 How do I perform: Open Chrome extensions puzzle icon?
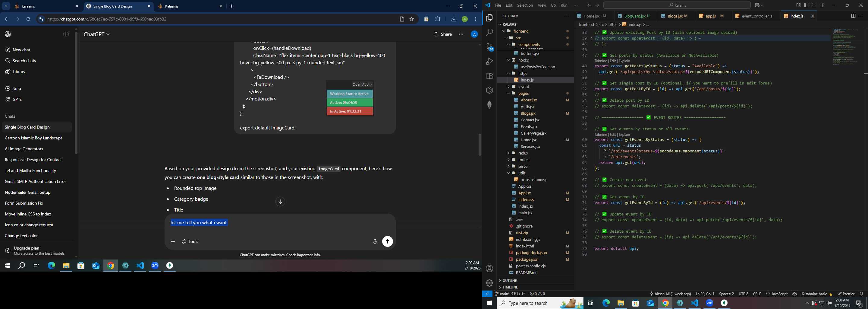pos(438,19)
